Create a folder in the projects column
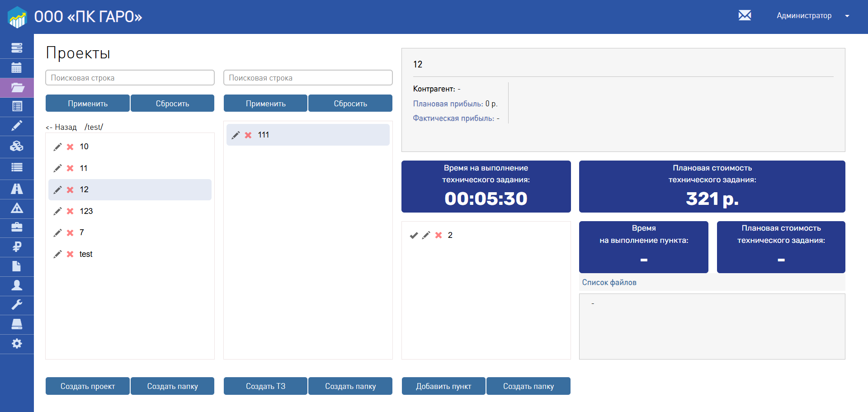The width and height of the screenshot is (868, 412). tap(172, 386)
